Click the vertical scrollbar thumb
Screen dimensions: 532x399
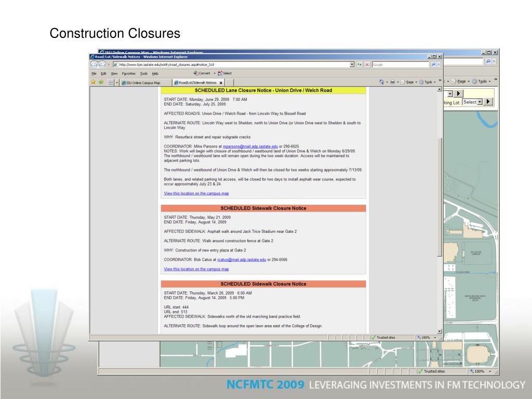(x=440, y=197)
